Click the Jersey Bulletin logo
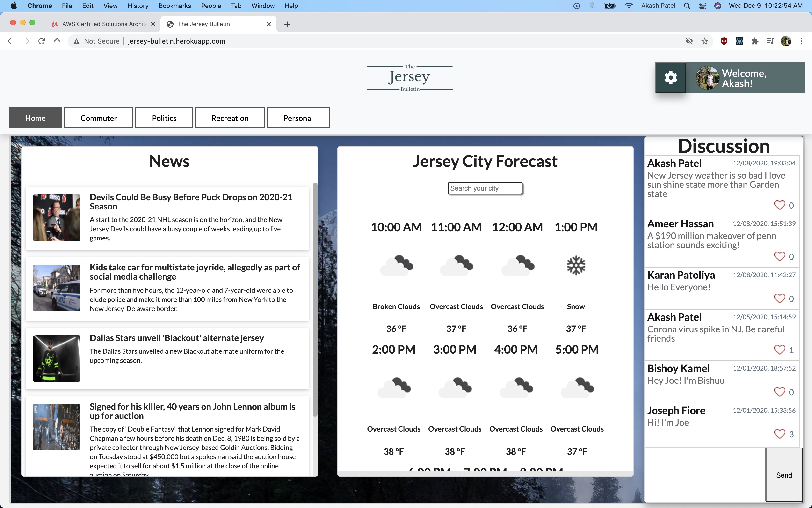Image resolution: width=812 pixels, height=508 pixels. [x=410, y=78]
